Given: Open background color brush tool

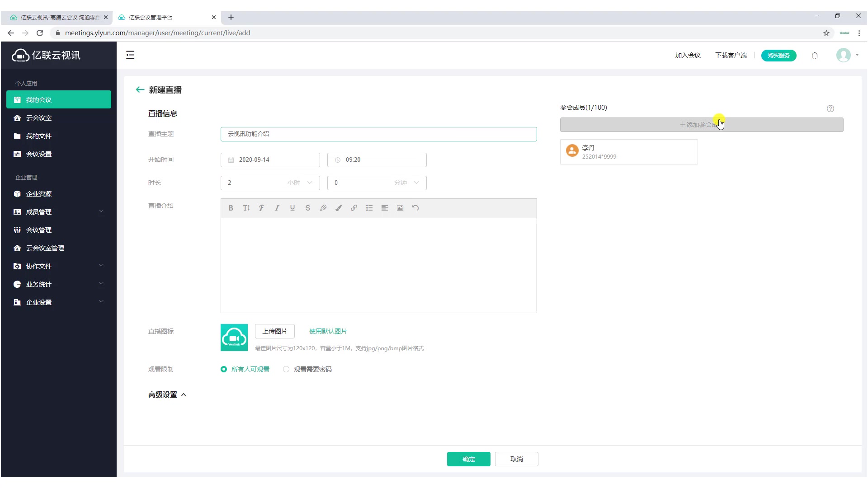Looking at the screenshot, I should (x=338, y=208).
